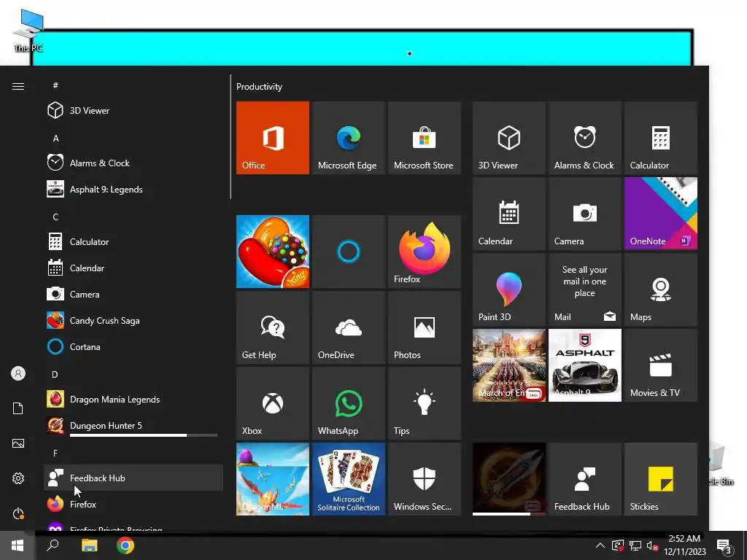Open Asphalt 9: Legends from app list

[133, 189]
